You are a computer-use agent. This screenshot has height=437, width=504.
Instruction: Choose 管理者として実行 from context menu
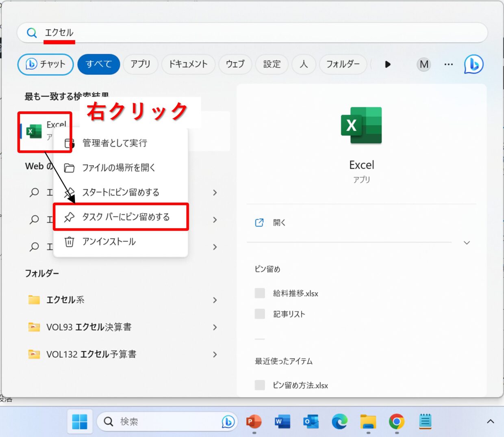[121, 143]
